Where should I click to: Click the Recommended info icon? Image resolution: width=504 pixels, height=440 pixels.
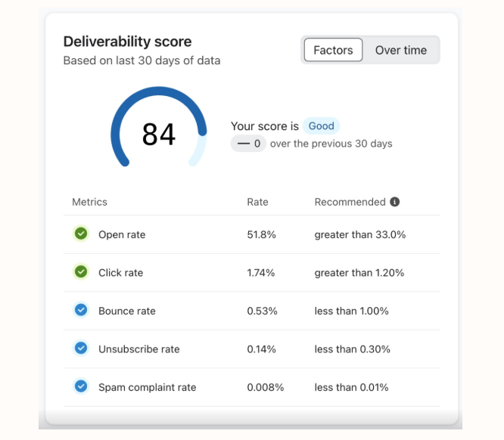click(395, 202)
